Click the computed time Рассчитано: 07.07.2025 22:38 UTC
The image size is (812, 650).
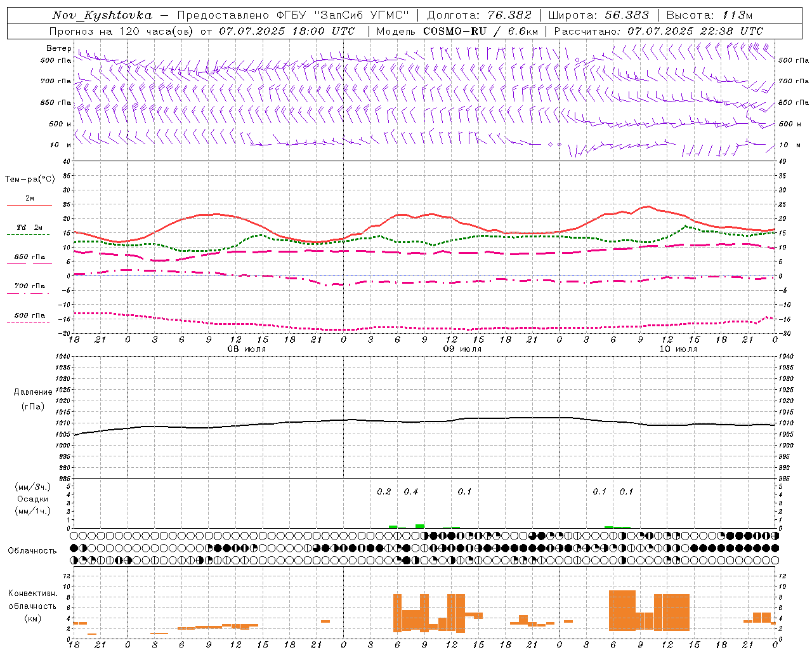[658, 31]
